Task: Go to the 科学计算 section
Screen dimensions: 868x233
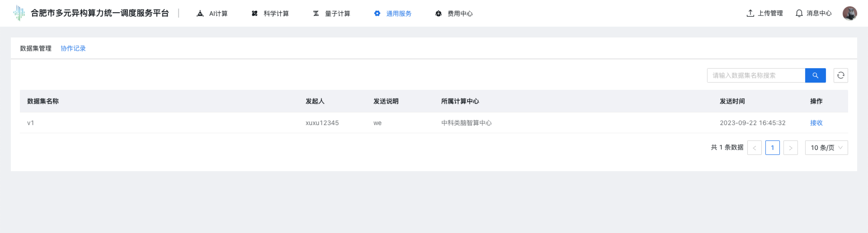Action: coord(270,14)
